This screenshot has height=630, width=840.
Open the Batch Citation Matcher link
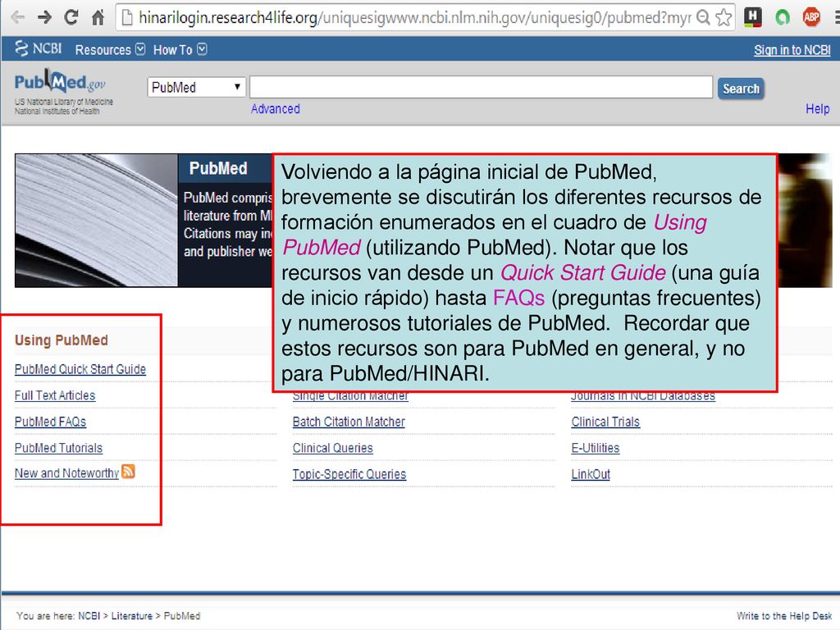(x=349, y=422)
